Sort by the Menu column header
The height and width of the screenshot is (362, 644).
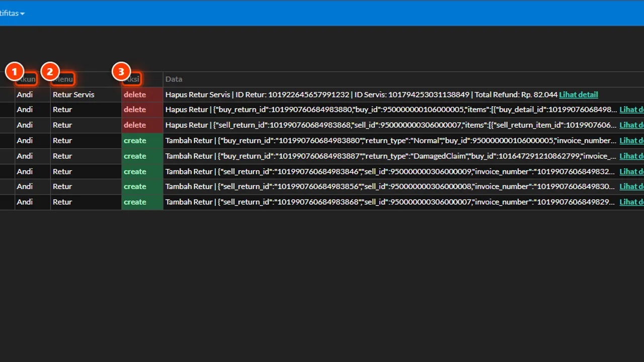(63, 79)
